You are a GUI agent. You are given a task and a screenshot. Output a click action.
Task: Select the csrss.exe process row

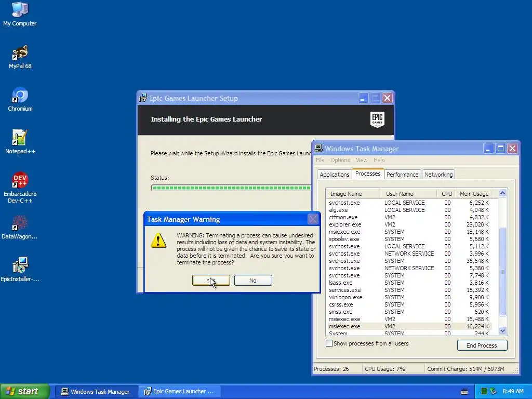(x=409, y=304)
